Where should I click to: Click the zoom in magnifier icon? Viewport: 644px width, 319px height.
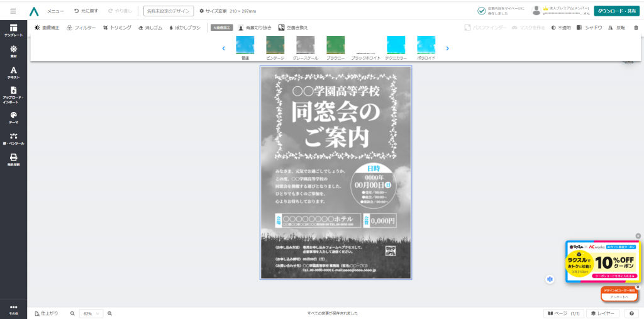tap(109, 313)
